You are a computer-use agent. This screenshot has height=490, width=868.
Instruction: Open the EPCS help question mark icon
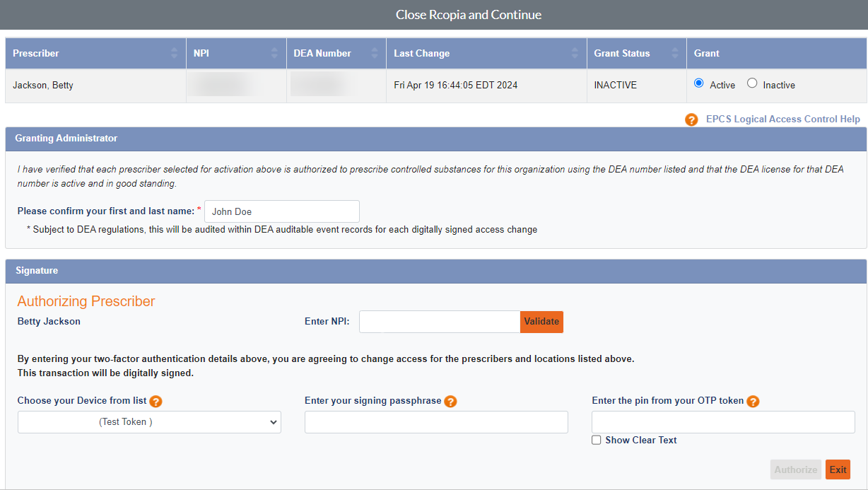pos(691,119)
